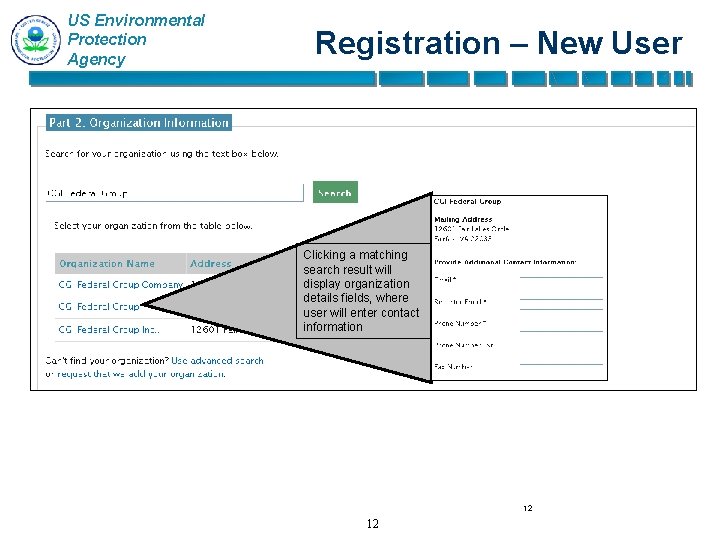Viewport: 720px width, 540px height.
Task: Click request that we add your organization
Action: coord(141,374)
